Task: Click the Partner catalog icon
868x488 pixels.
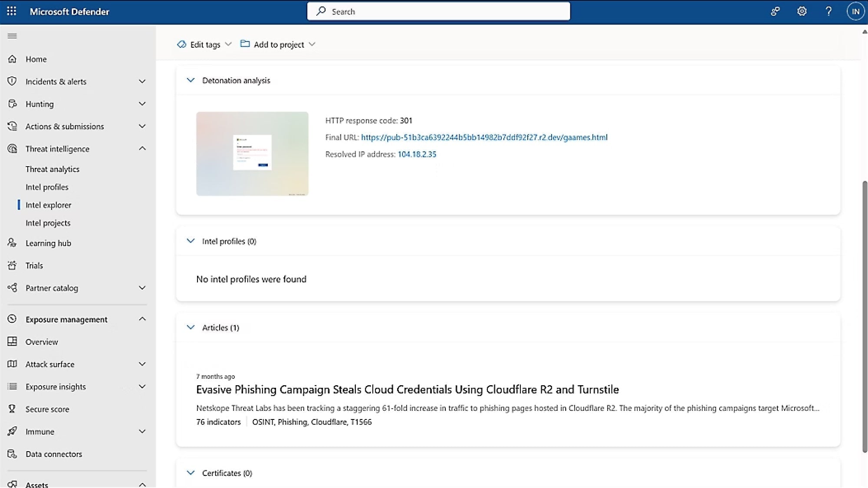Action: (x=12, y=288)
